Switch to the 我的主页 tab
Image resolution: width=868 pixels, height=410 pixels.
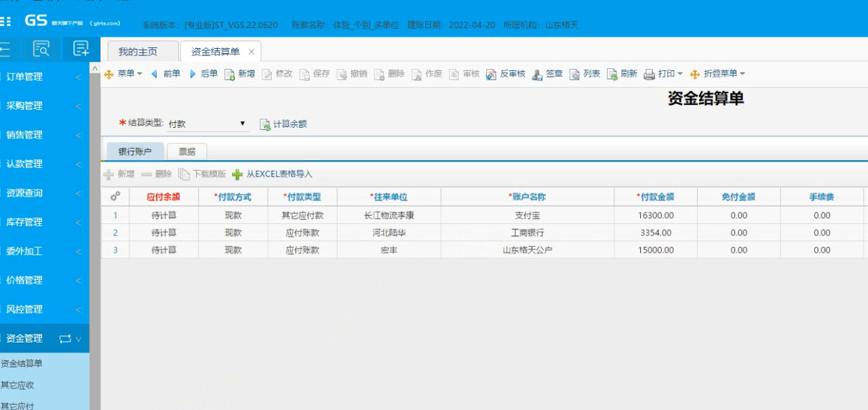[143, 52]
